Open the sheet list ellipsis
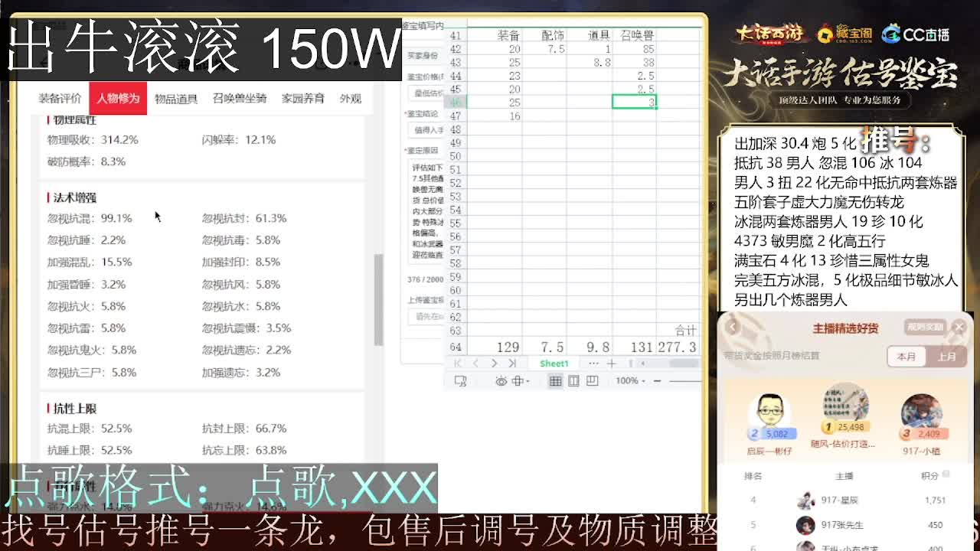Screen dimensions: 980x551 pos(593,364)
